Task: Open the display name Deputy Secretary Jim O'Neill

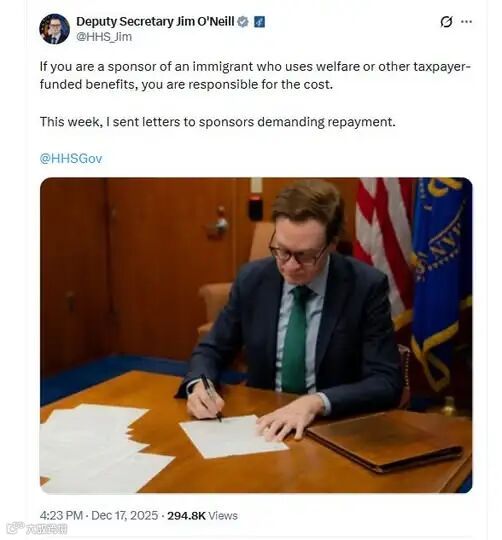Action: (x=155, y=22)
